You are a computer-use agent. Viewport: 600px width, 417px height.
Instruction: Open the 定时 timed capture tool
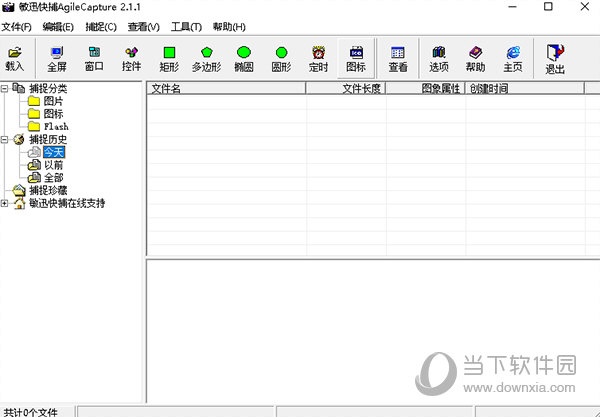coord(318,58)
